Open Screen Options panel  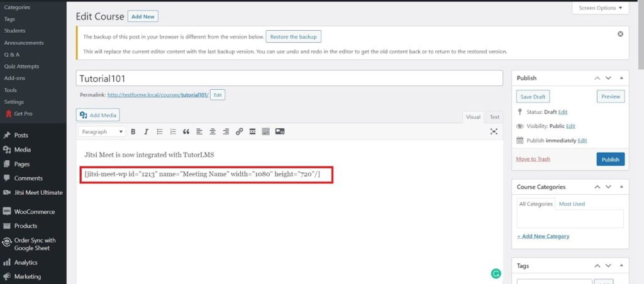[600, 8]
